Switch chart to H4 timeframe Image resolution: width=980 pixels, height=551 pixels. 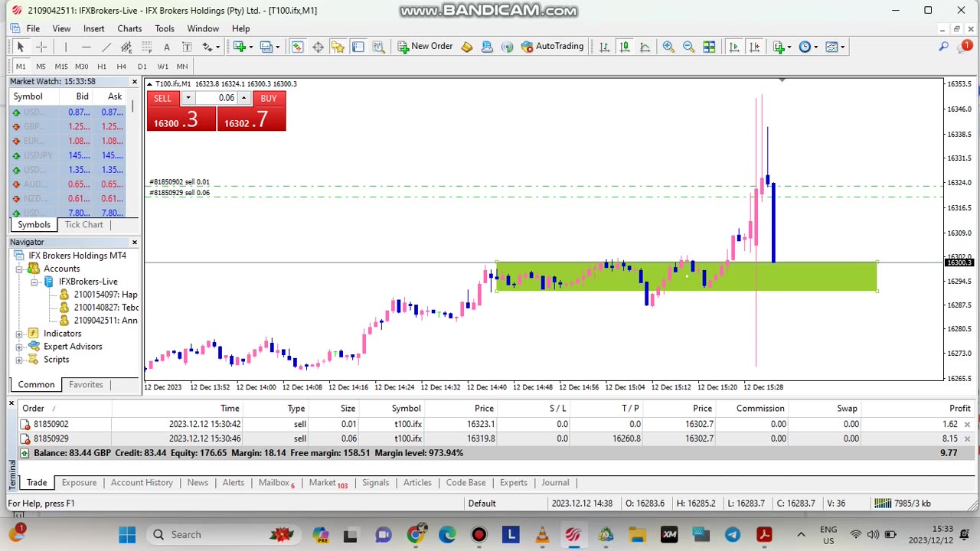coord(122,67)
